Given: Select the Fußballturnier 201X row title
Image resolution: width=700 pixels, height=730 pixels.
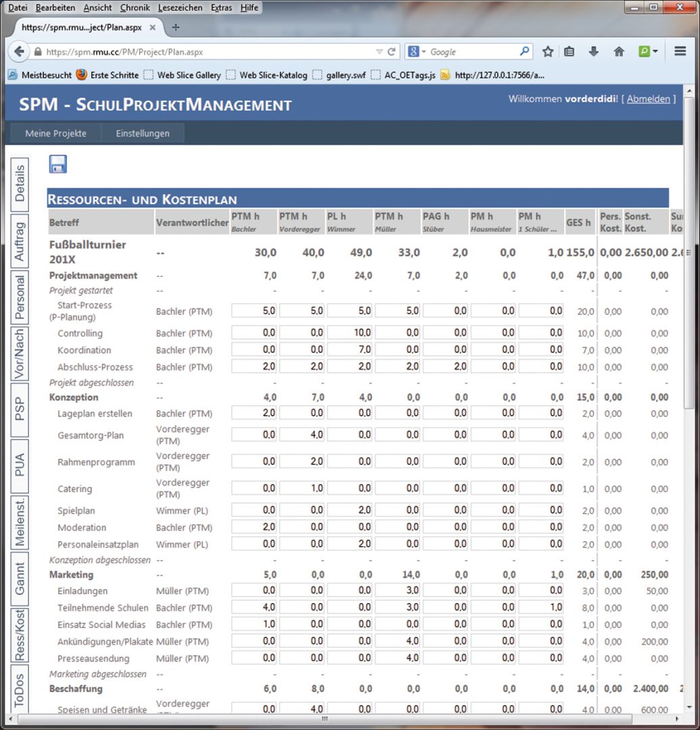Looking at the screenshot, I should [88, 252].
